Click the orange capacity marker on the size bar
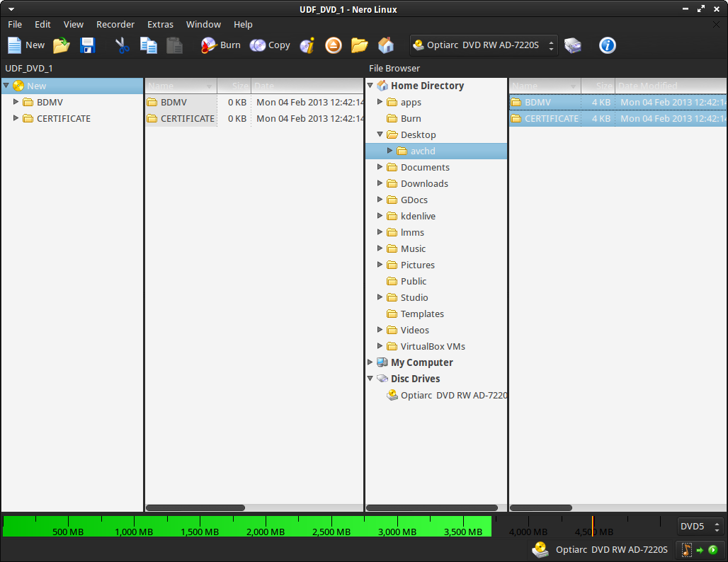The height and width of the screenshot is (562, 728). point(593,526)
